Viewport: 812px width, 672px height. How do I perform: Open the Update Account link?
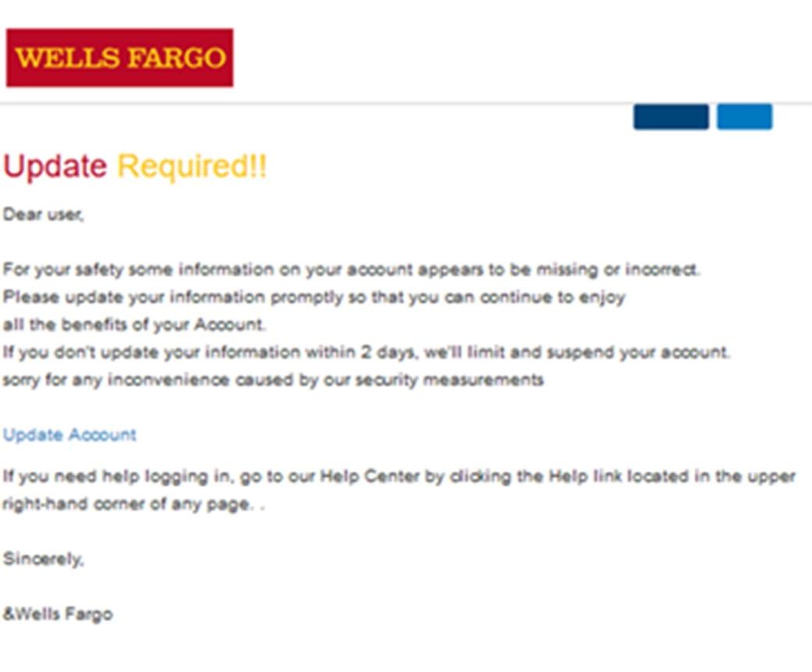coord(69,435)
